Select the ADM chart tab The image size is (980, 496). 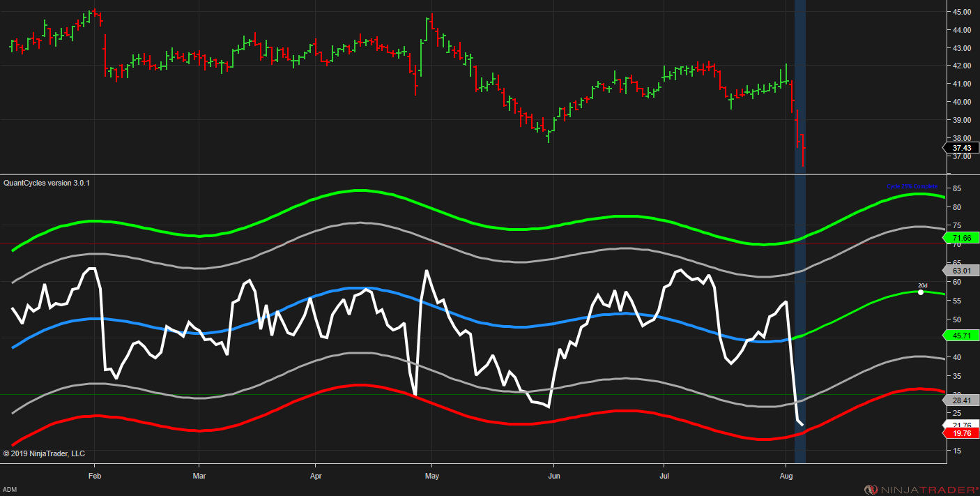tap(10, 490)
